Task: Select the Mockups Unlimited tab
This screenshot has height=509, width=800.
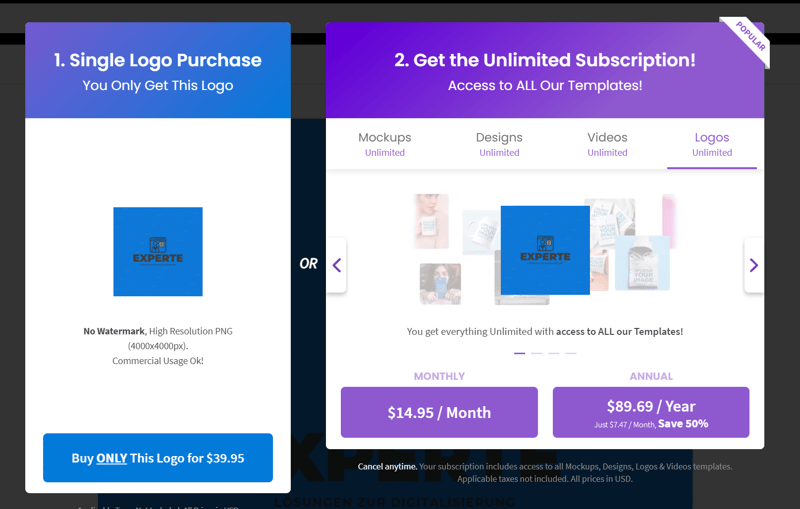Action: (x=385, y=144)
